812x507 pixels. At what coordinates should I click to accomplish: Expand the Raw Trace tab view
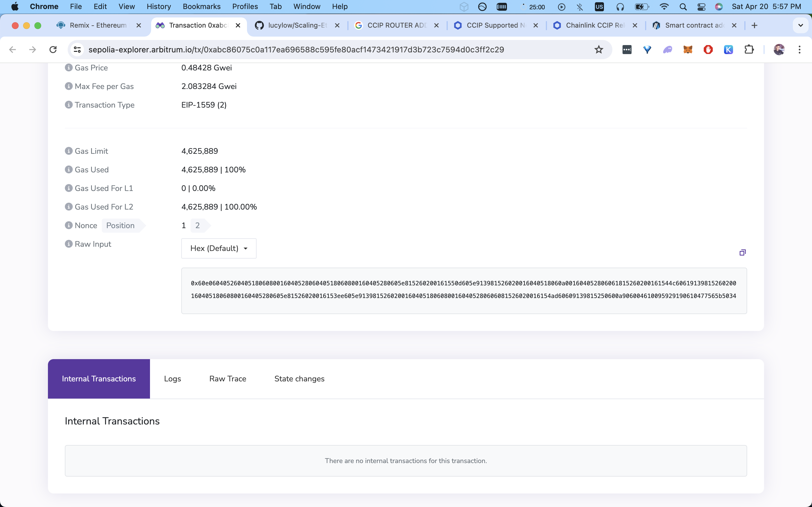coord(228,379)
